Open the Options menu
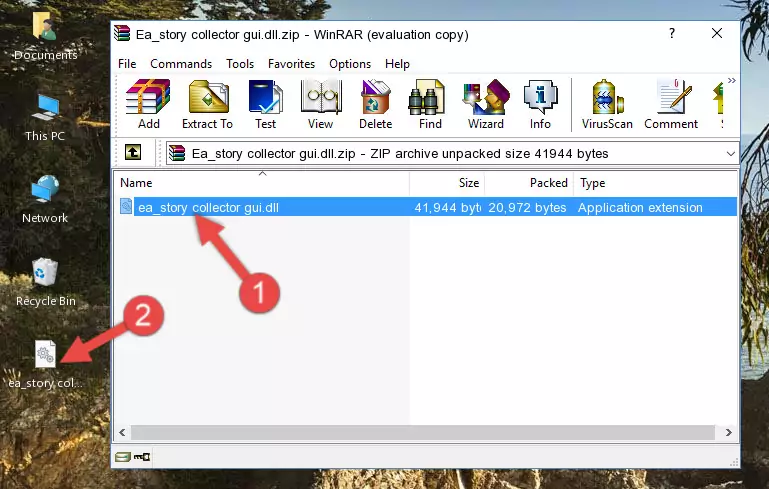769x489 pixels. [350, 64]
